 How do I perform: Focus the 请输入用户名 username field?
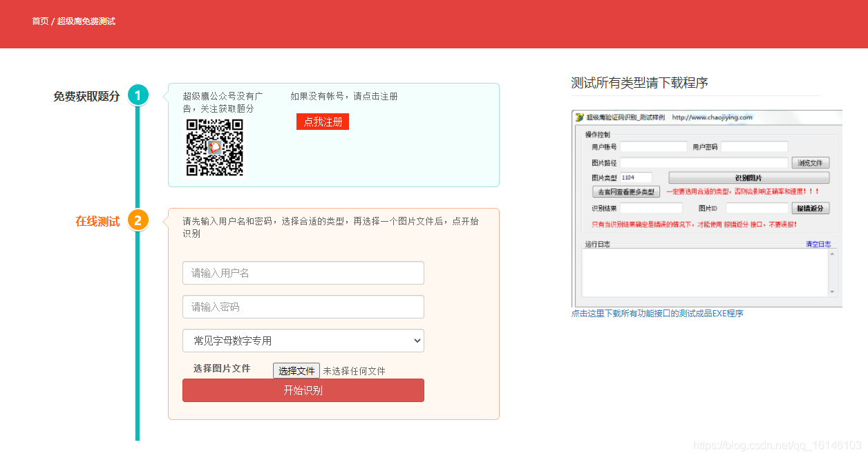point(303,273)
